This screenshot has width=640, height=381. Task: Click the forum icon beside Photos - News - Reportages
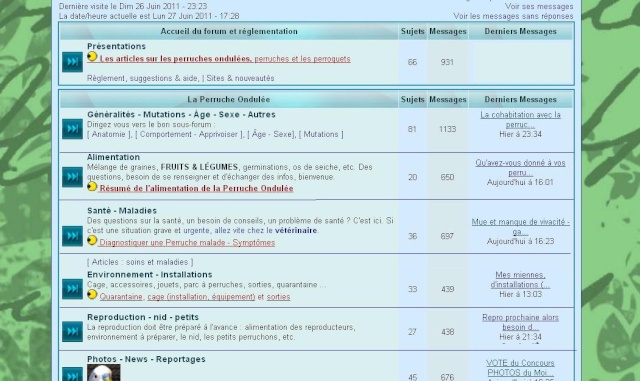click(72, 374)
